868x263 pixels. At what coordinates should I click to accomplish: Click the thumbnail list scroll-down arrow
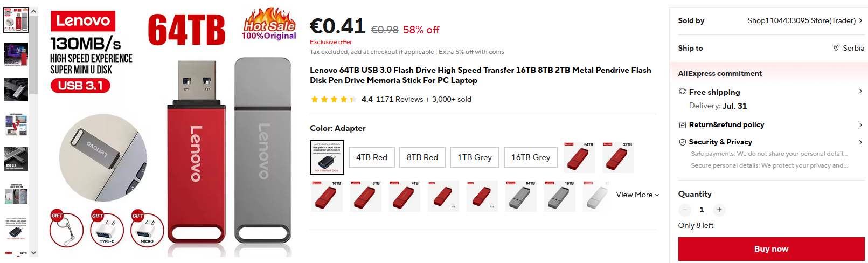point(34,252)
